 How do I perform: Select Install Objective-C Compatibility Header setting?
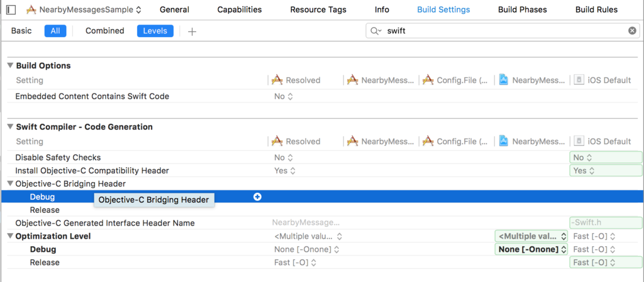92,170
